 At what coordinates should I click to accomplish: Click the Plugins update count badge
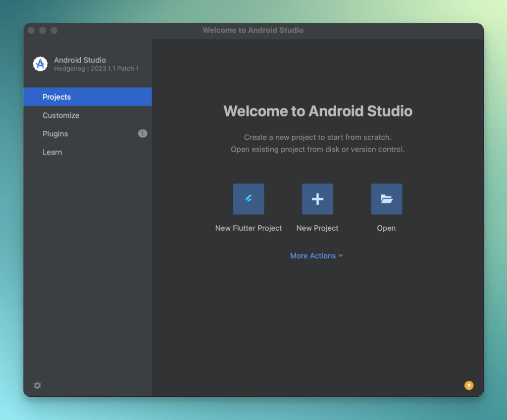143,134
